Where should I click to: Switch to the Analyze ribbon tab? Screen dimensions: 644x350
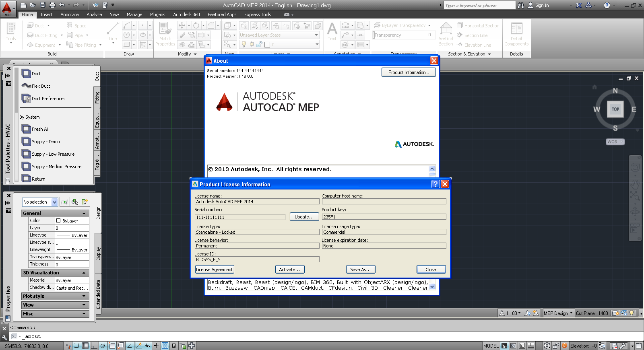(x=94, y=14)
